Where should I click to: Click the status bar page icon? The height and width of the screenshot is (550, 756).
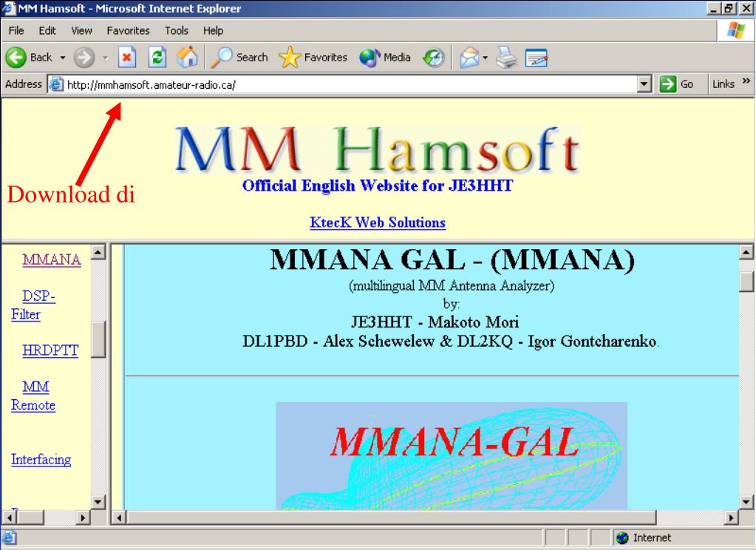click(9, 537)
